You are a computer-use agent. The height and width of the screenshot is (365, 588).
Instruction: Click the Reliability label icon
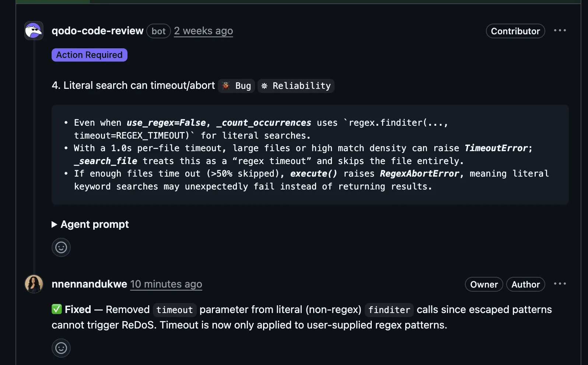pos(264,86)
